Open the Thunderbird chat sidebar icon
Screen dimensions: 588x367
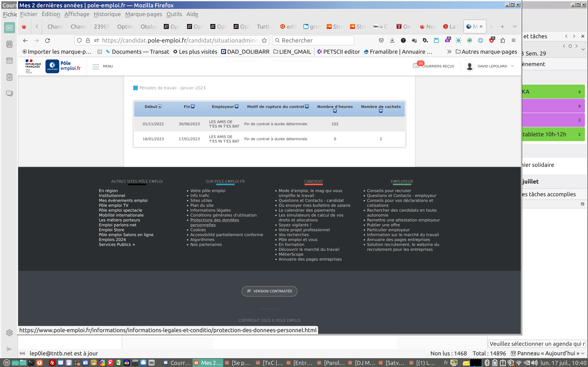[x=9, y=93]
